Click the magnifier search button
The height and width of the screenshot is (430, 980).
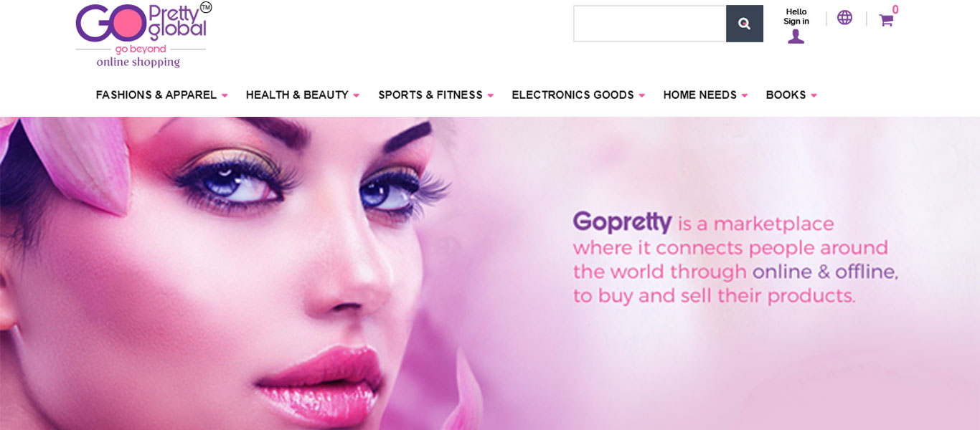[x=745, y=24]
